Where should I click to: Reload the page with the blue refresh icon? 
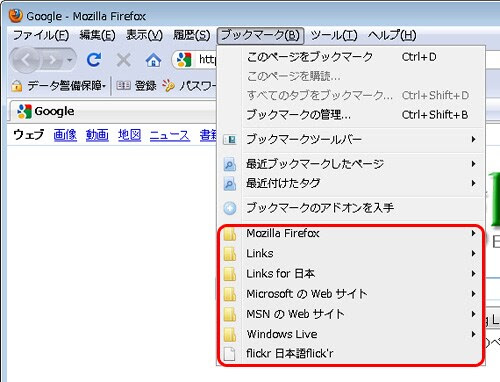(x=94, y=60)
